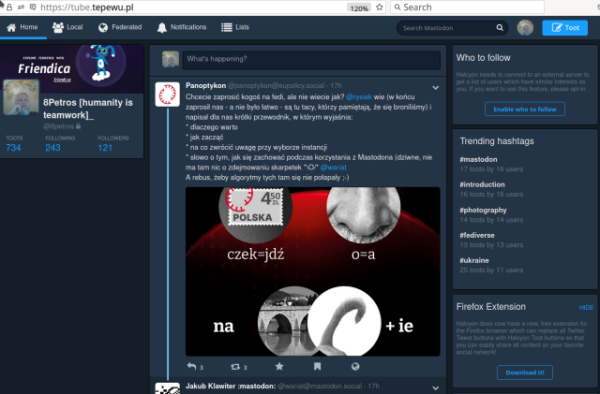
Task: Click the Search Mastodon magnifier icon
Action: point(500,28)
